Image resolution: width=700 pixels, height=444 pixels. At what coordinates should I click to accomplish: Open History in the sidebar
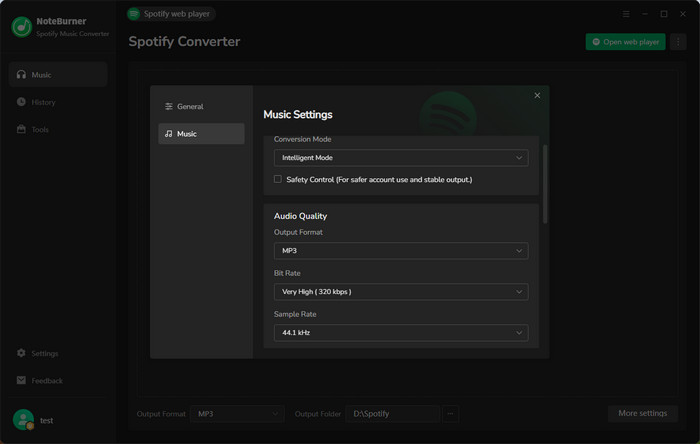click(x=58, y=102)
